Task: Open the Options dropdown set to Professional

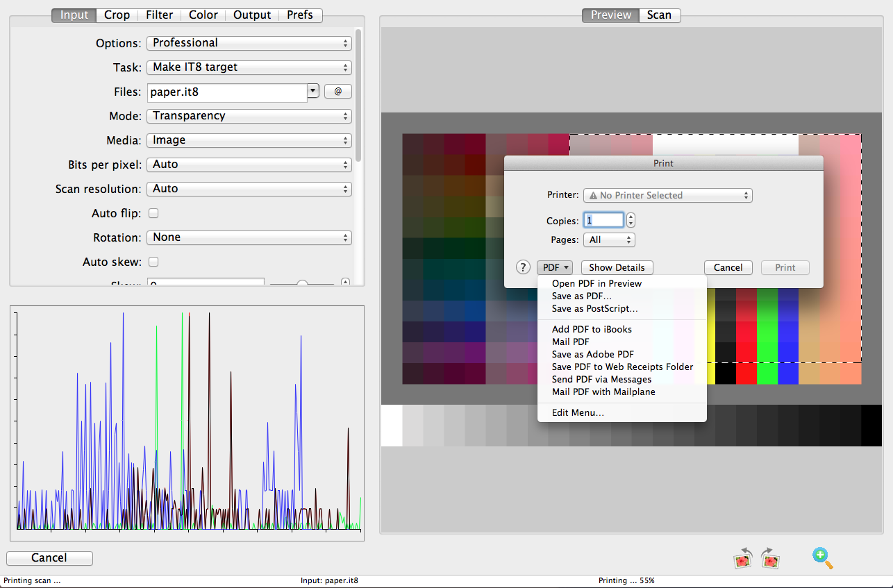Action: (x=249, y=43)
